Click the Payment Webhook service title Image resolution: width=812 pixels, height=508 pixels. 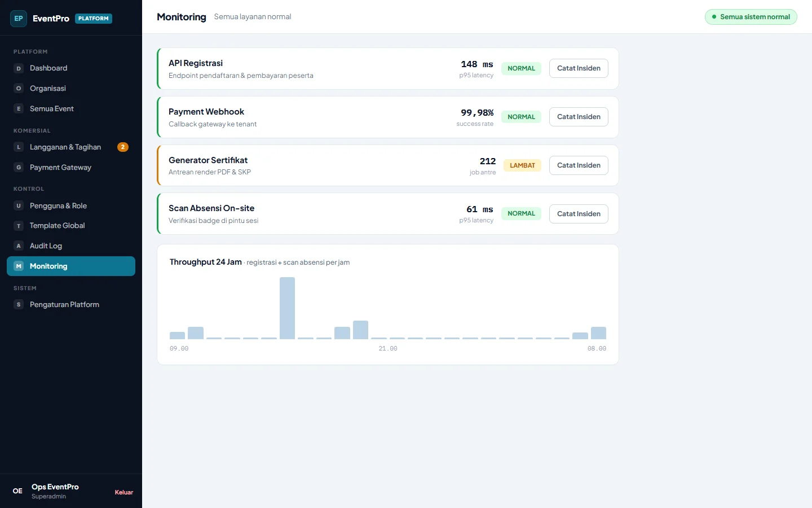(206, 112)
